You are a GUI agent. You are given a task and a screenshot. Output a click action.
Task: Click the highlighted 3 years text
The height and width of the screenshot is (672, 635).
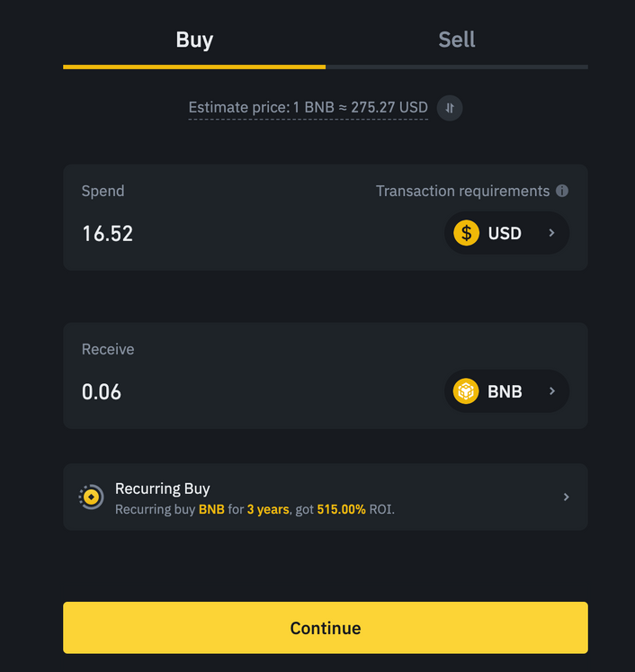tap(268, 509)
